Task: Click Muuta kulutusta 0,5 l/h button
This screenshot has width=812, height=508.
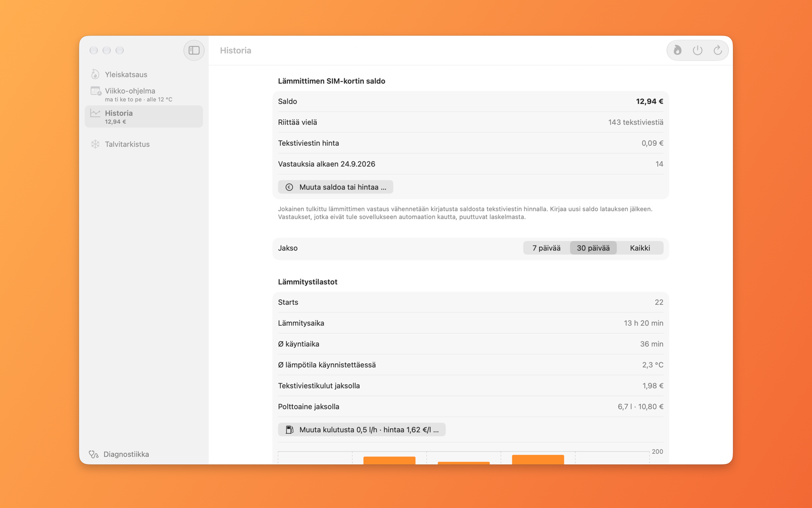Action: coord(362,430)
